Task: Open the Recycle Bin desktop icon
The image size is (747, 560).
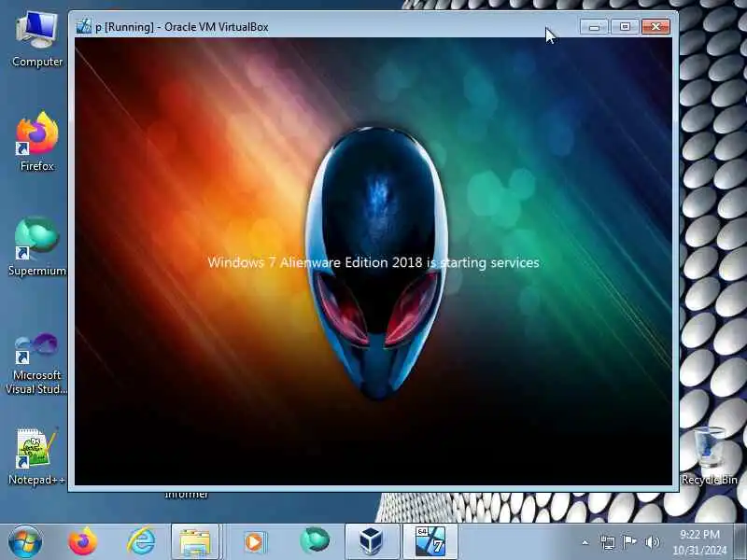Action: point(710,456)
